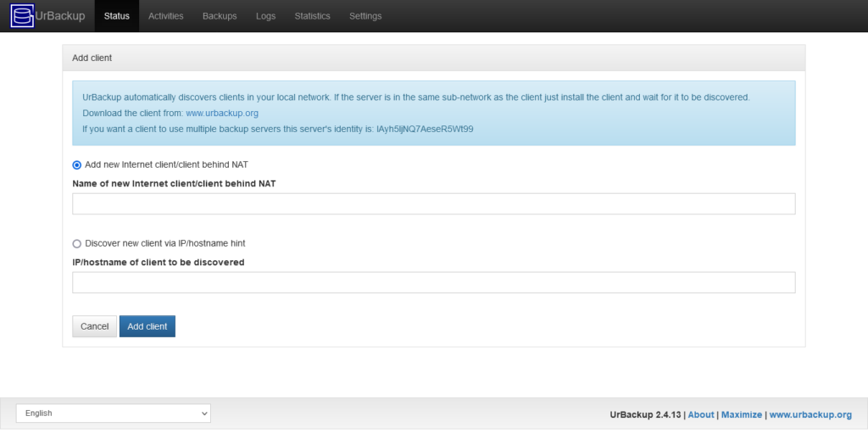
Task: Click the Maximize link in footer
Action: click(742, 414)
